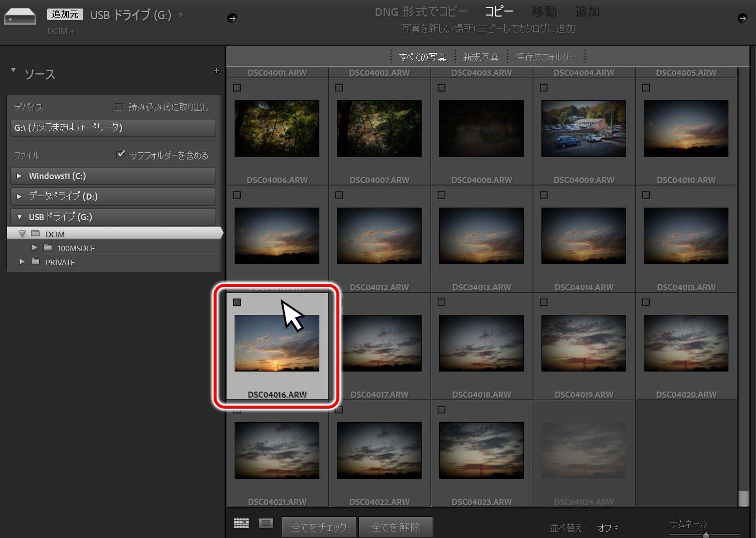Enable 読み込み後に取り出し checkbox
Screen dimensions: 756x538
point(119,107)
